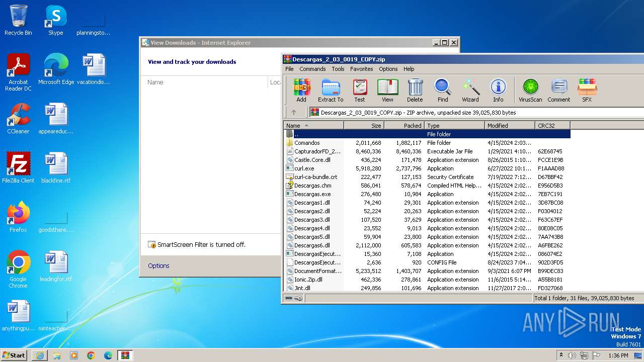
Task: Click the Start button
Action: coord(14,355)
